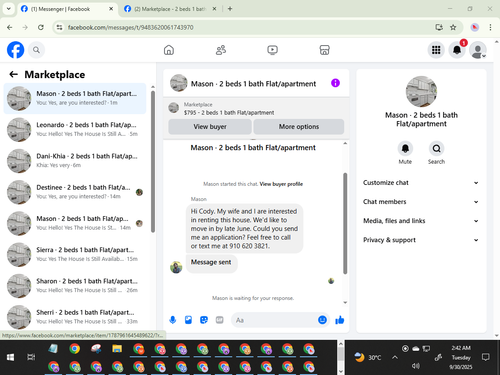The width and height of the screenshot is (500, 375).
Task: Open the Chrome three-dot menu
Action: (x=490, y=27)
